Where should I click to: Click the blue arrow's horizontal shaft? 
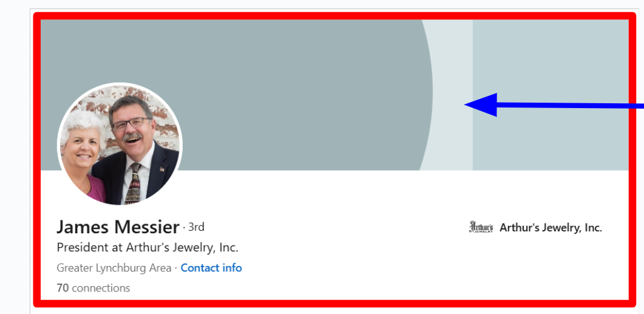(x=570, y=106)
